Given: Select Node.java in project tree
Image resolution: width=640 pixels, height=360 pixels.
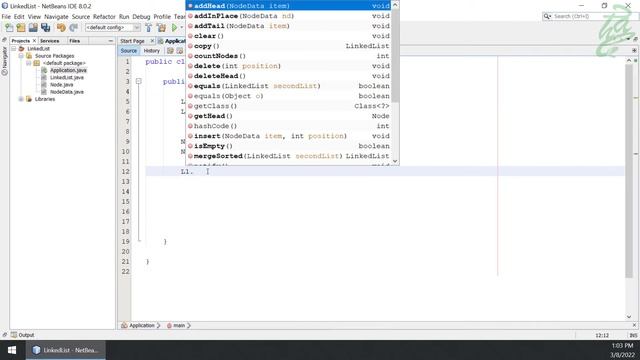Looking at the screenshot, I should 61,85.
